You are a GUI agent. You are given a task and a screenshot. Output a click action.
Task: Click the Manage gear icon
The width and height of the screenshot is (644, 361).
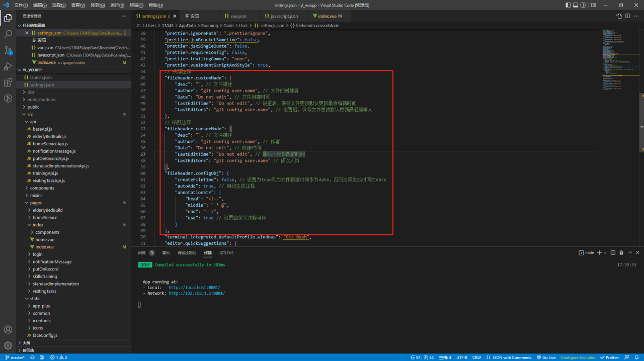pyautogui.click(x=8, y=345)
